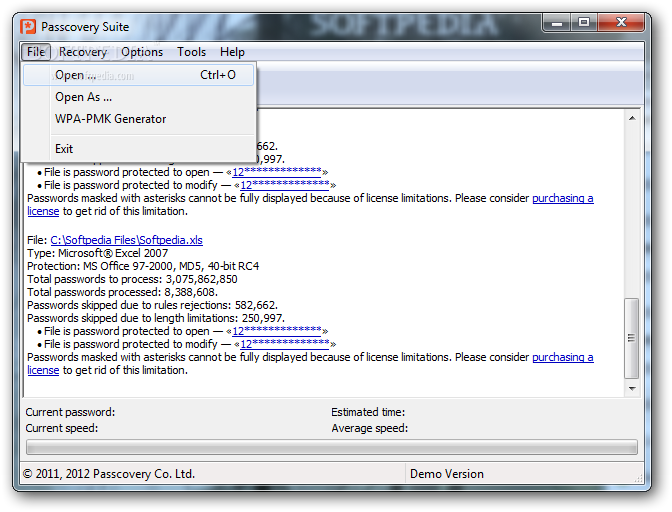672x512 pixels.
Task: Maximize the Passcovery Suite window
Action: (x=584, y=23)
